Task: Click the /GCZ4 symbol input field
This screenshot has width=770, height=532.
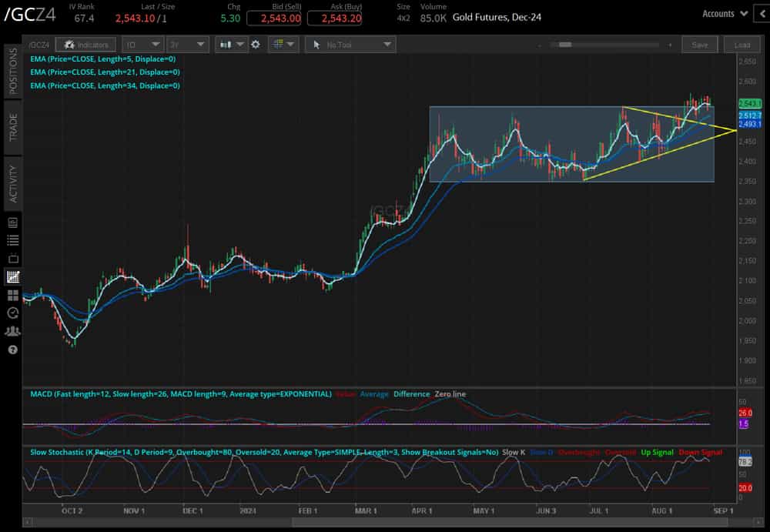Action: 39,45
